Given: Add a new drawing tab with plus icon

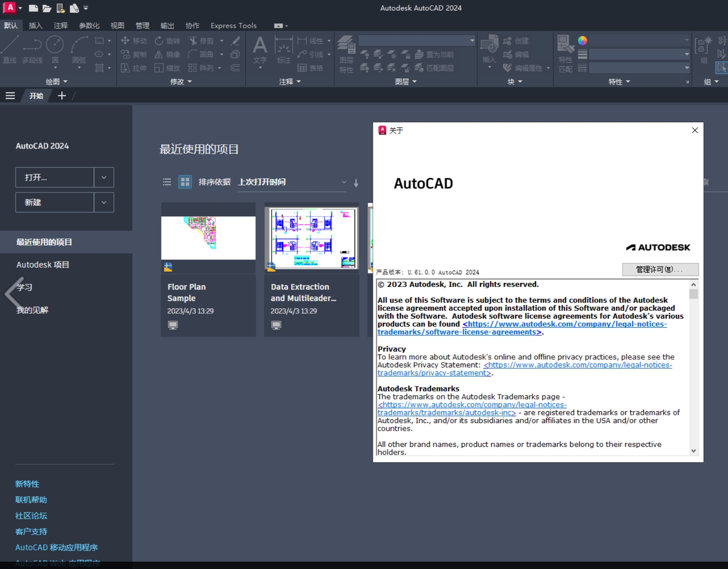Looking at the screenshot, I should coord(62,96).
